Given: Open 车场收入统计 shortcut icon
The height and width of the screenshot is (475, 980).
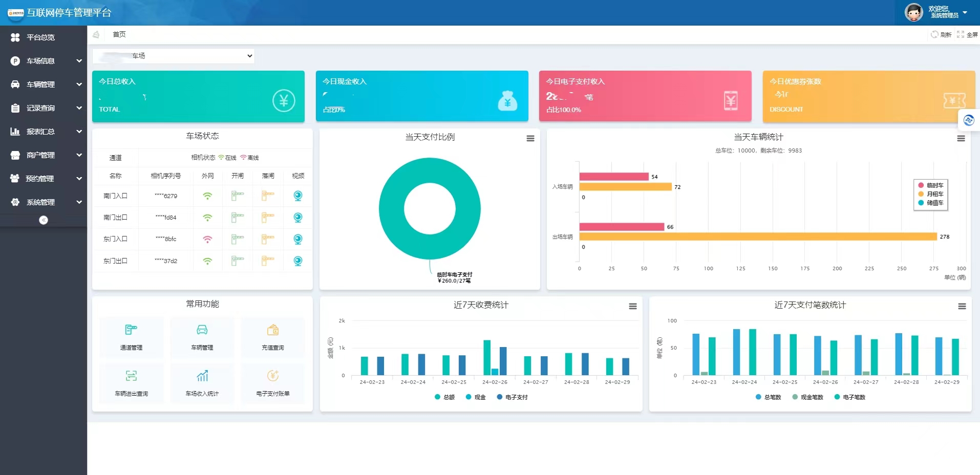Looking at the screenshot, I should coord(202,376).
